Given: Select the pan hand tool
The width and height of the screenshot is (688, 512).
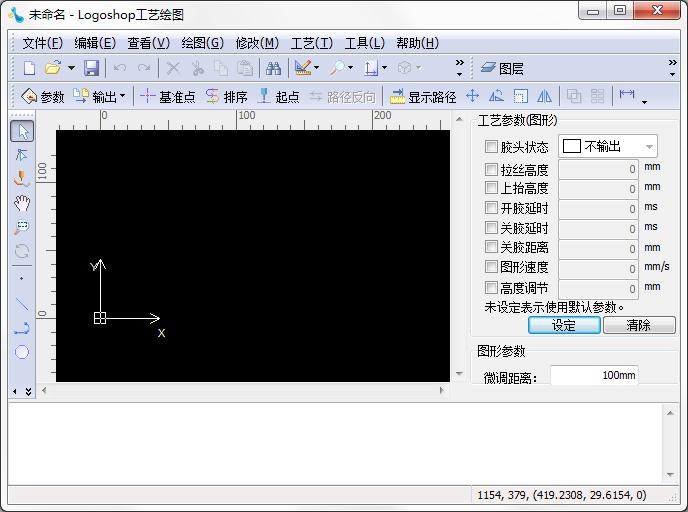Looking at the screenshot, I should [22, 203].
